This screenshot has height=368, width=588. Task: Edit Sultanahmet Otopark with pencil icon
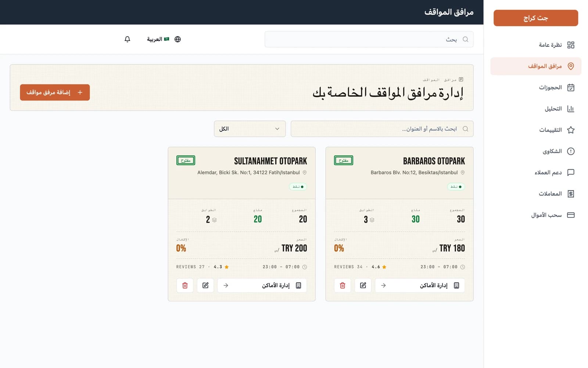tap(205, 285)
